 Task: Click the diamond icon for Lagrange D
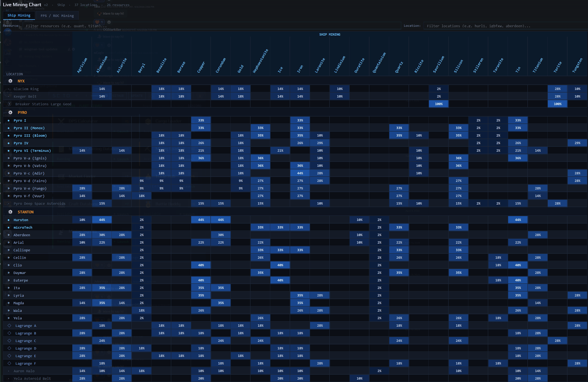[x=10, y=348]
